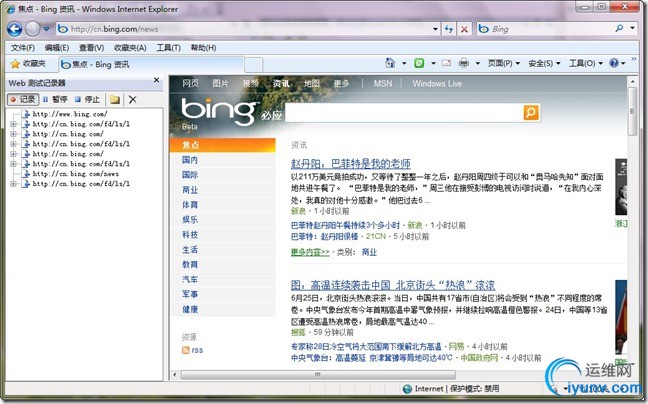Select the 焦点 news category
This screenshot has width=648, height=404.
223,145
